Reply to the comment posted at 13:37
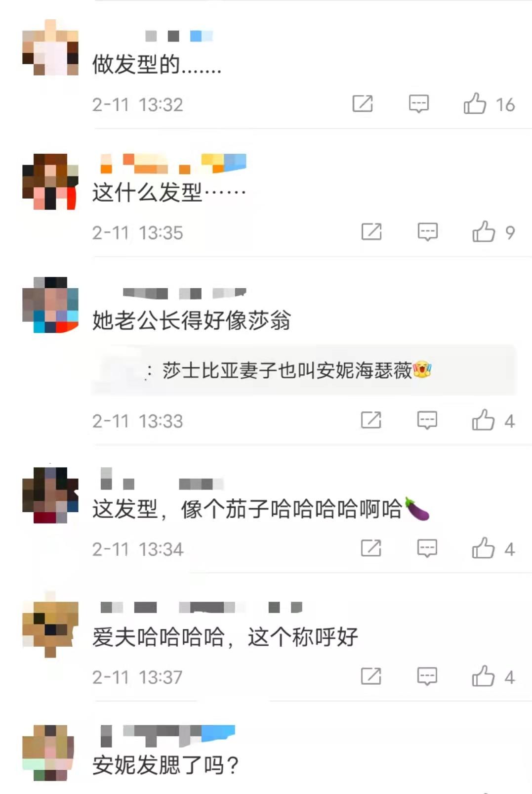 pos(427,676)
